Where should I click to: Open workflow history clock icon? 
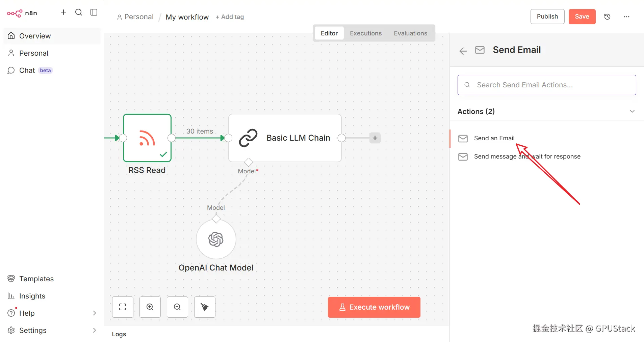pyautogui.click(x=607, y=17)
